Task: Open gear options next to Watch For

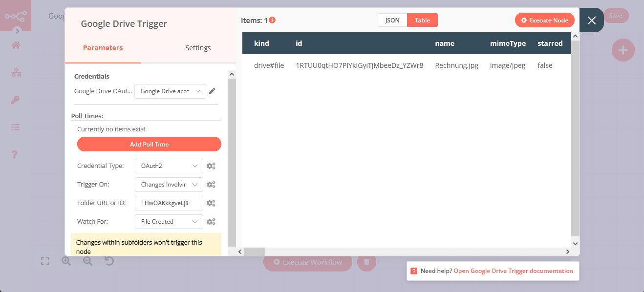Action: (211, 222)
